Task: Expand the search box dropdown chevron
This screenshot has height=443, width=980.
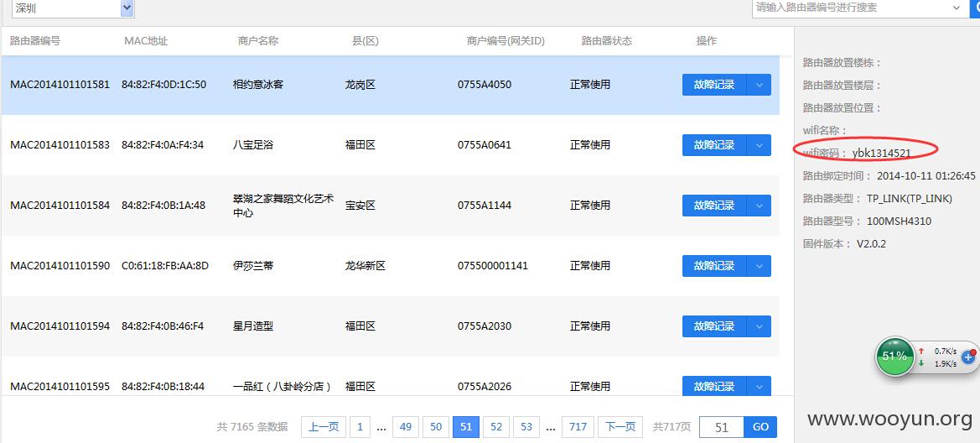Action: click(957, 8)
